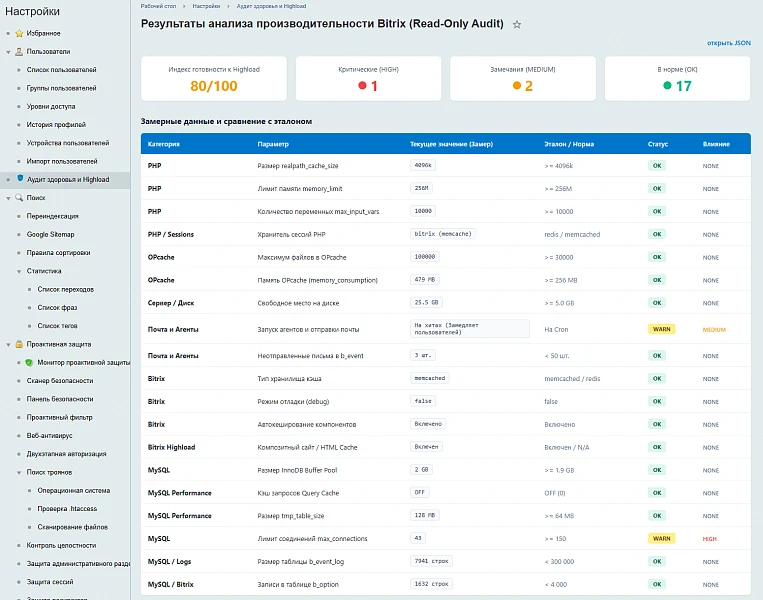Click the Критические (HIGH) card

point(368,78)
